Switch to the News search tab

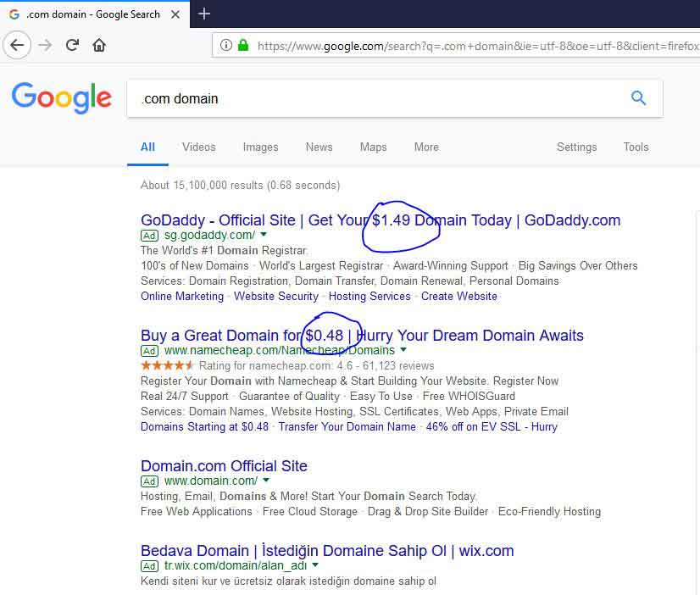[x=319, y=147]
